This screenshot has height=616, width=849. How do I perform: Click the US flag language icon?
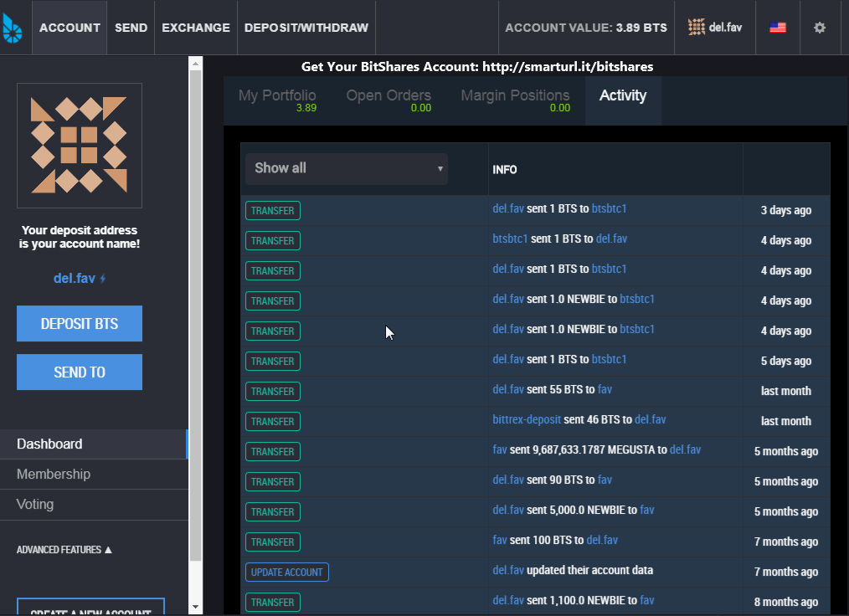[778, 28]
